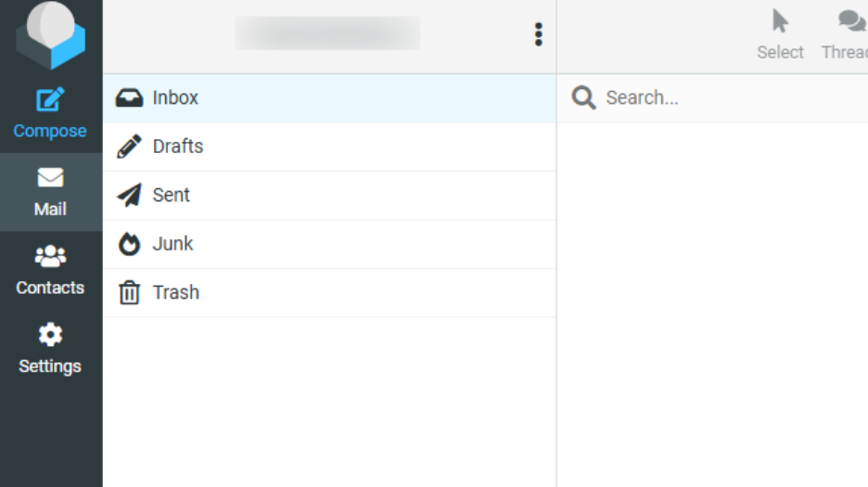Click the Compose pencil icon

pyautogui.click(x=50, y=99)
